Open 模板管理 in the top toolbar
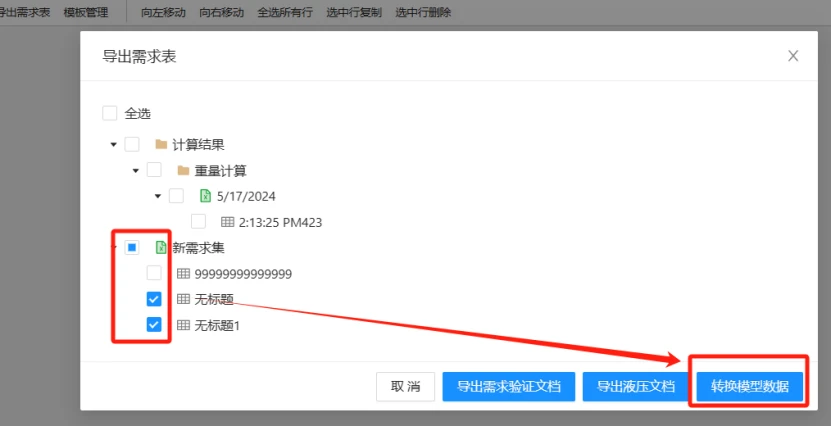831x426 pixels. coord(86,12)
